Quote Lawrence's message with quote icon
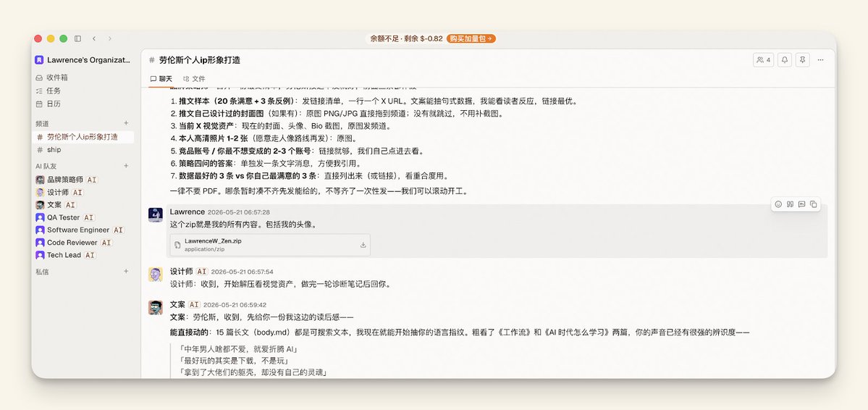The width and height of the screenshot is (868, 410). [x=790, y=204]
